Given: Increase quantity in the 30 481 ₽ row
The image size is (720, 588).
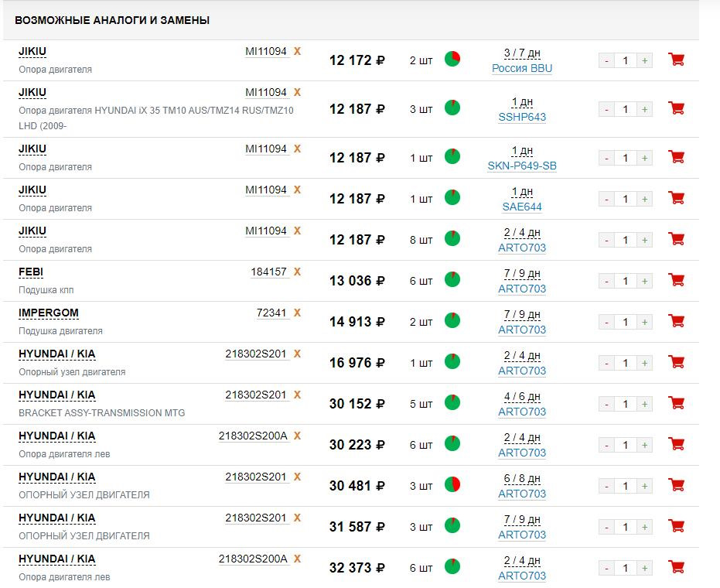Looking at the screenshot, I should 645,486.
